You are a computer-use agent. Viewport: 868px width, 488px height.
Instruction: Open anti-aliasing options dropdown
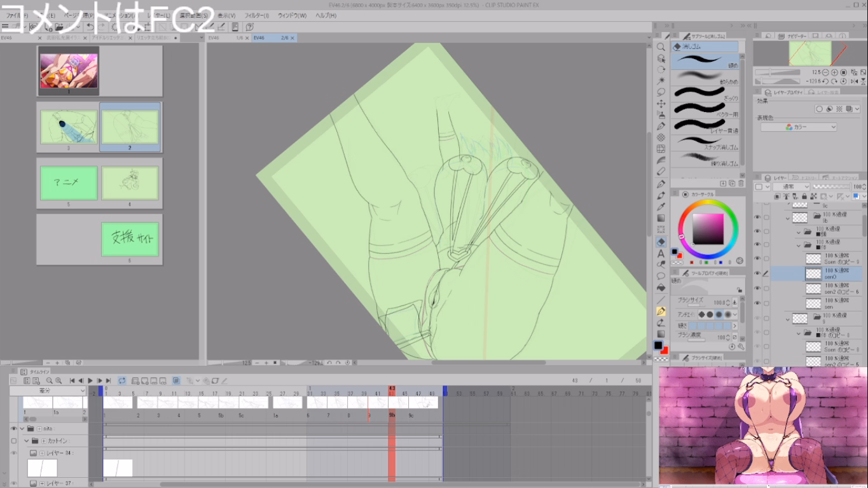pyautogui.click(x=735, y=314)
